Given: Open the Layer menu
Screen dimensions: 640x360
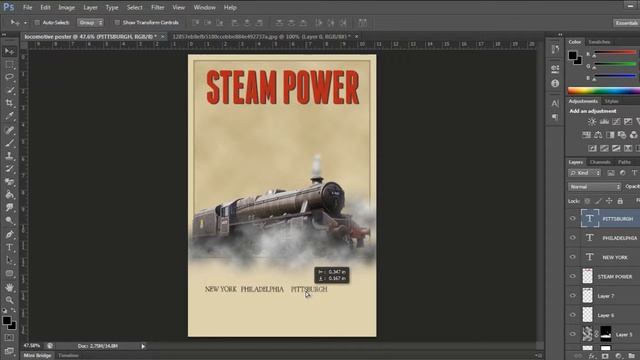Looking at the screenshot, I should 90,7.
